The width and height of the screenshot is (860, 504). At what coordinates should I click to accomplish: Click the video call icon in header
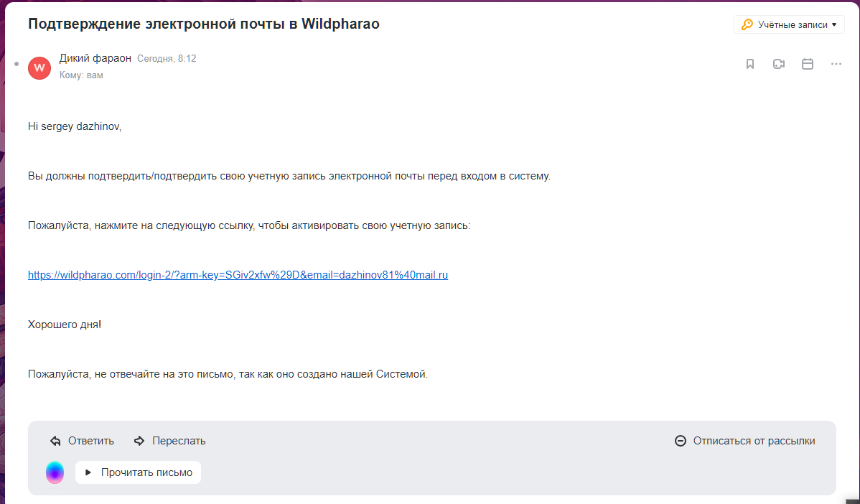[x=779, y=64]
